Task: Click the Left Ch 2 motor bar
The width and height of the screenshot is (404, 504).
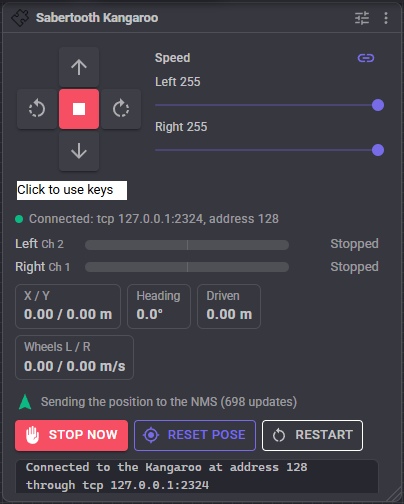Action: point(187,245)
